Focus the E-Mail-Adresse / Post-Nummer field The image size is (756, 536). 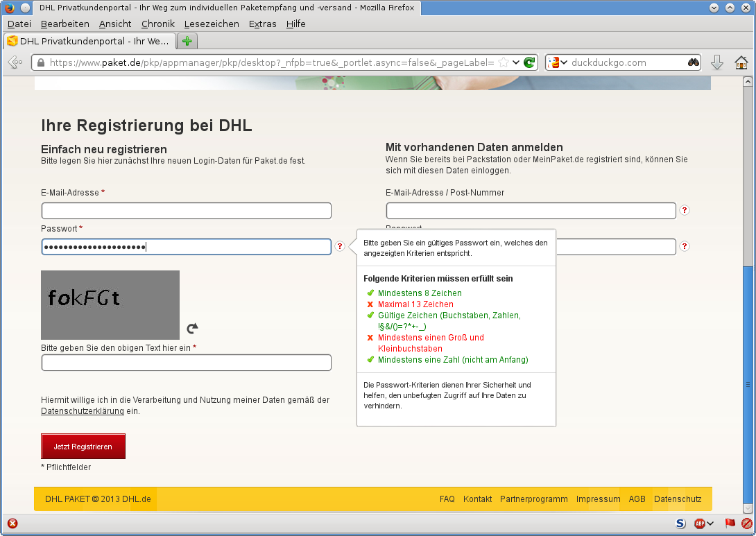pyautogui.click(x=531, y=211)
